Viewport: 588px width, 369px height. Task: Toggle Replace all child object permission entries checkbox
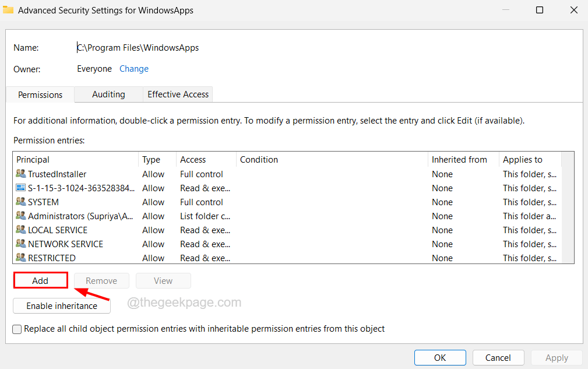point(17,329)
